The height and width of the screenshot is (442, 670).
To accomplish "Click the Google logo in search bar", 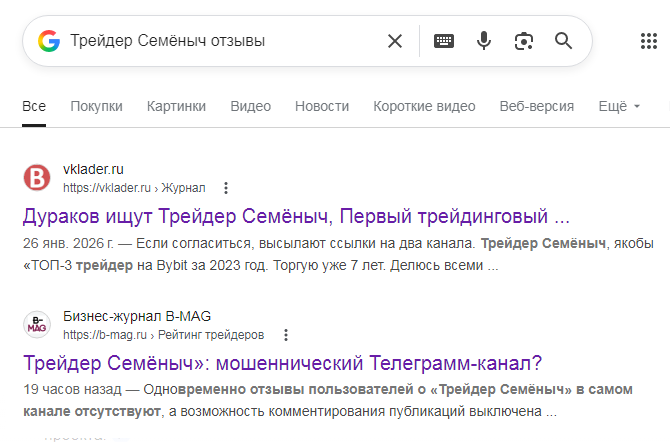I will pos(49,41).
